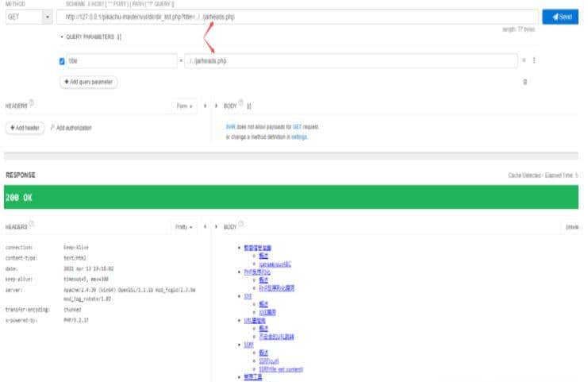Collapse request headers panel left arrow
Screen dimensions: 588x382
(205, 106)
